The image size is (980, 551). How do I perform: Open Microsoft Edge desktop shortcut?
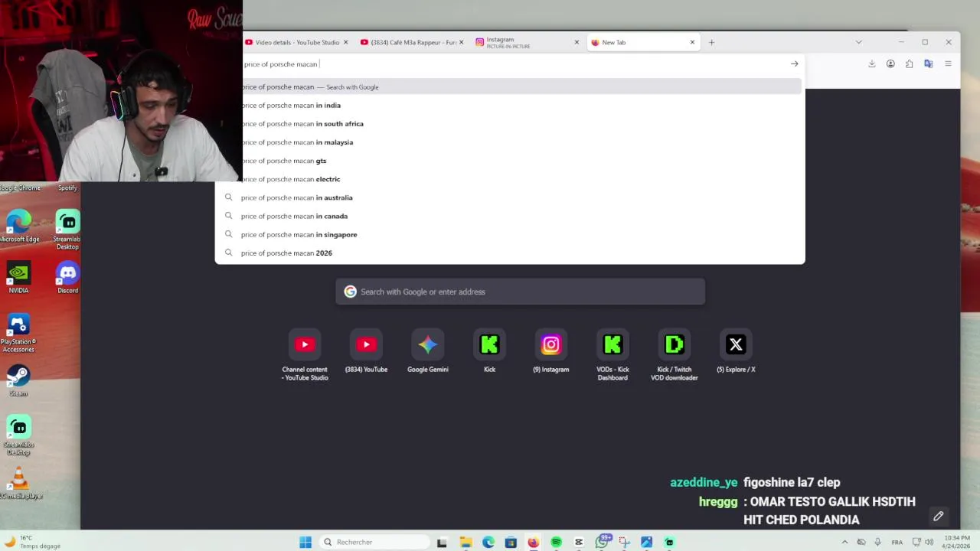click(x=19, y=227)
